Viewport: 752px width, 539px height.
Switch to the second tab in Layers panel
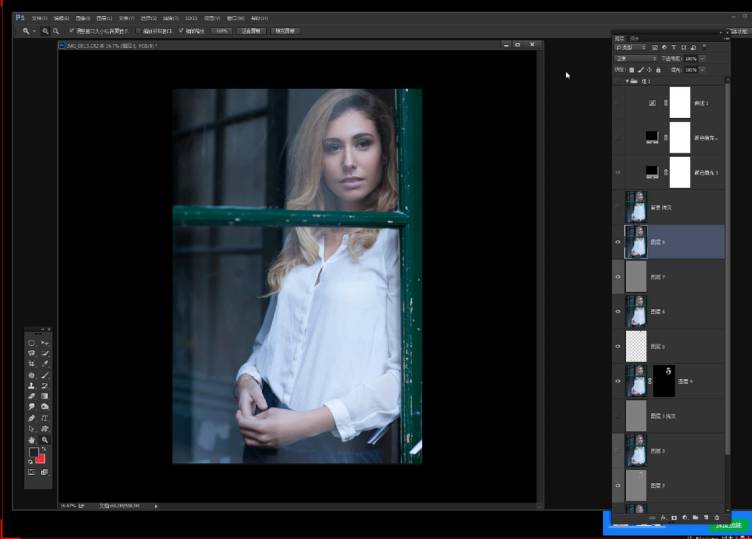pyautogui.click(x=633, y=39)
